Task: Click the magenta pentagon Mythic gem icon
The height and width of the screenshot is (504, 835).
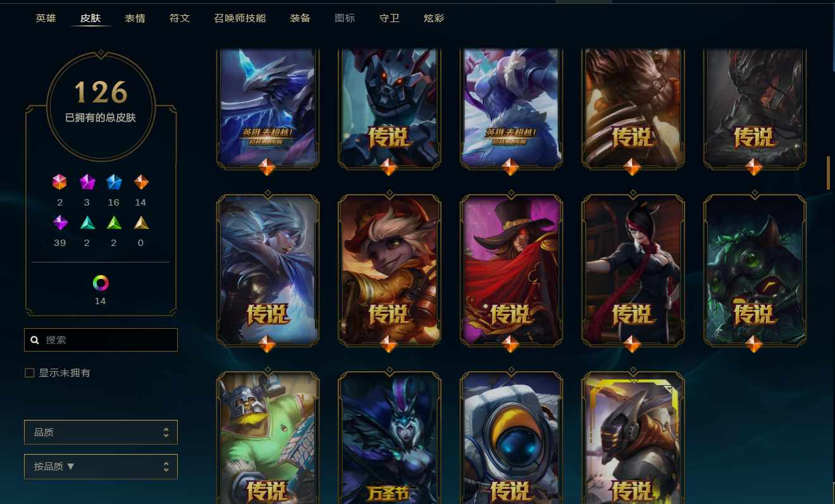Action: tap(87, 182)
